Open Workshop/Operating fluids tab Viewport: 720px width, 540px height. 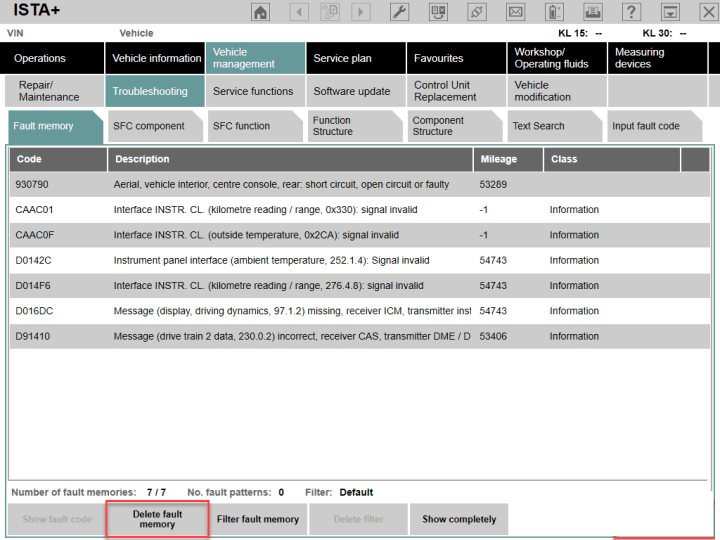[x=557, y=58]
